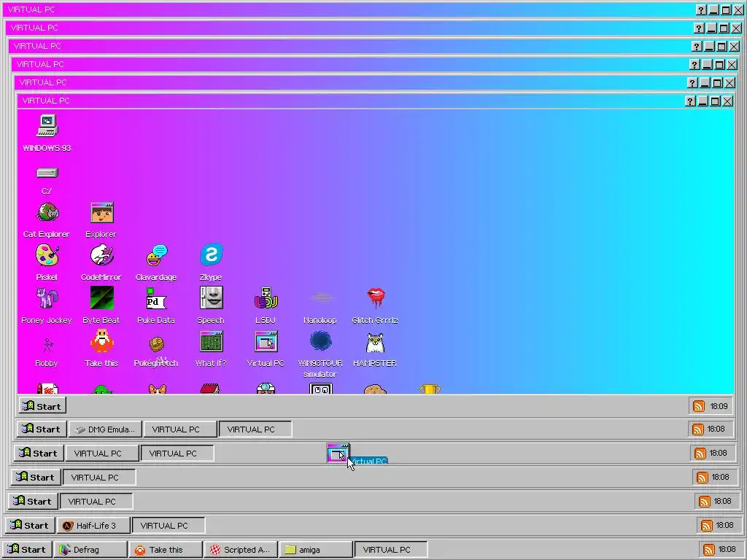Open the Explorer desktop icon
This screenshot has height=560, width=747.
click(102, 212)
